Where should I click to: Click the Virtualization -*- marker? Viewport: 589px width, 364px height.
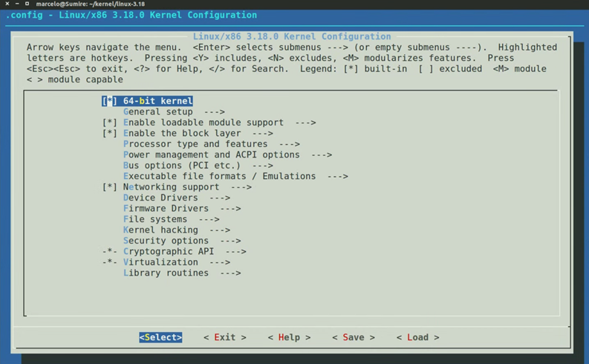pos(109,262)
